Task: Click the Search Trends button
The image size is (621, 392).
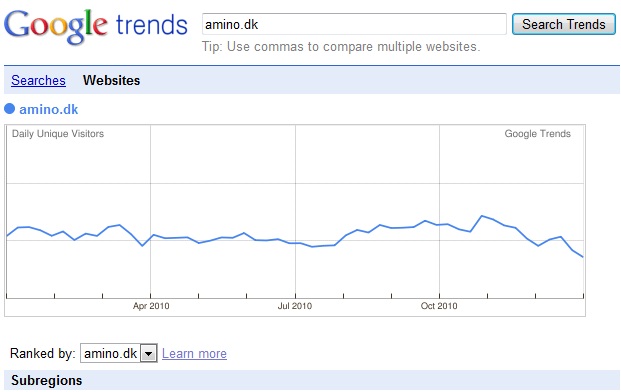Action: tap(564, 24)
